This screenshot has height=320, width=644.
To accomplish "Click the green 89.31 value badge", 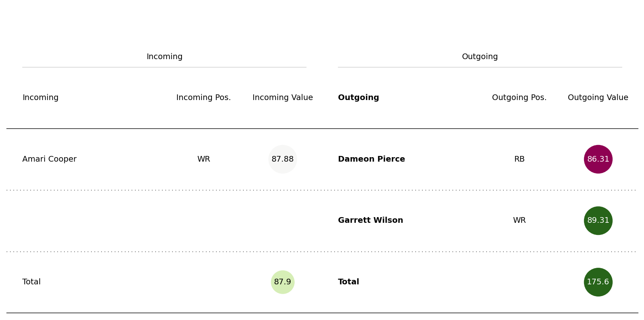I will click(598, 221).
